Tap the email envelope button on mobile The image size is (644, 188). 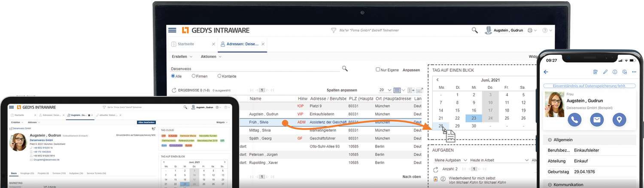click(x=597, y=120)
